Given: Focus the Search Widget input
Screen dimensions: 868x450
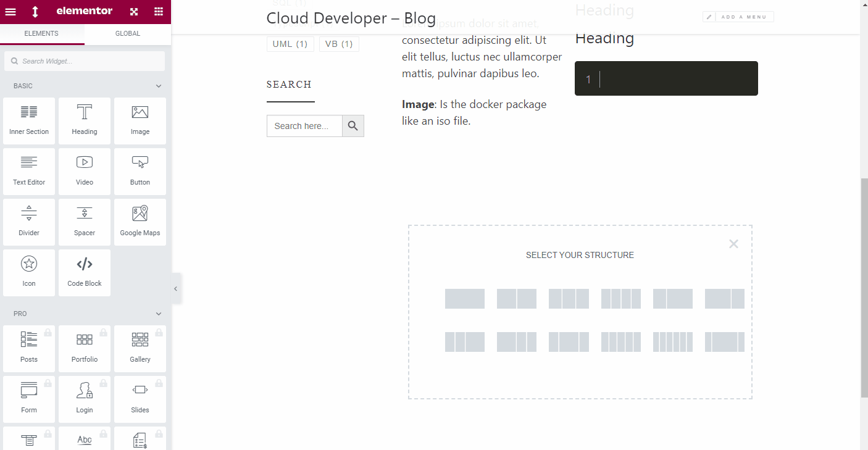Looking at the screenshot, I should point(85,61).
